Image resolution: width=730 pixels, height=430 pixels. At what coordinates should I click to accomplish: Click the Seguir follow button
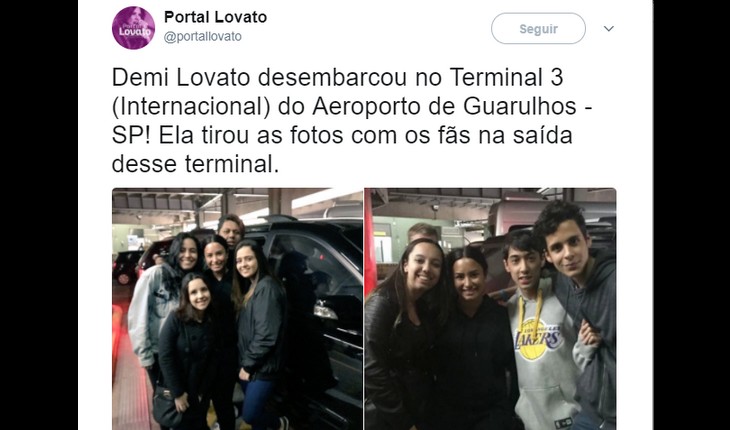coord(538,28)
